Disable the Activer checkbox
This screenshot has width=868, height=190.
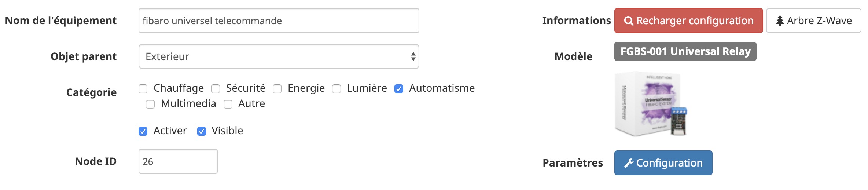(x=143, y=131)
